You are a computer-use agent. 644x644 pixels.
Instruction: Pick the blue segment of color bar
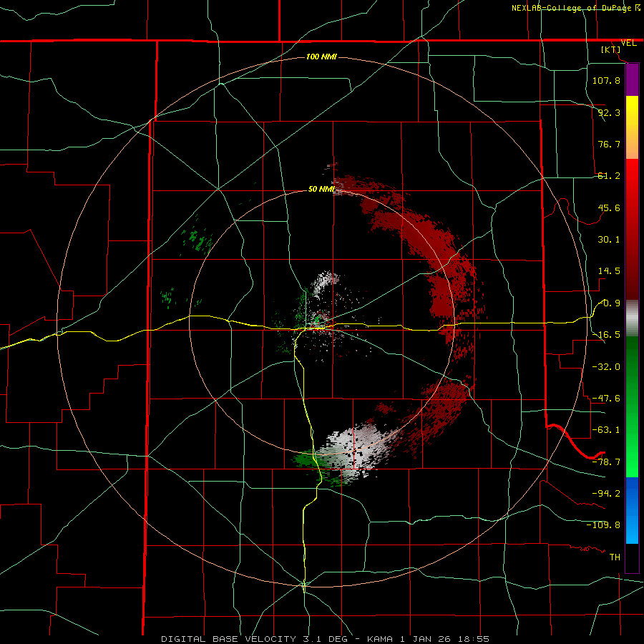pyautogui.click(x=632, y=510)
